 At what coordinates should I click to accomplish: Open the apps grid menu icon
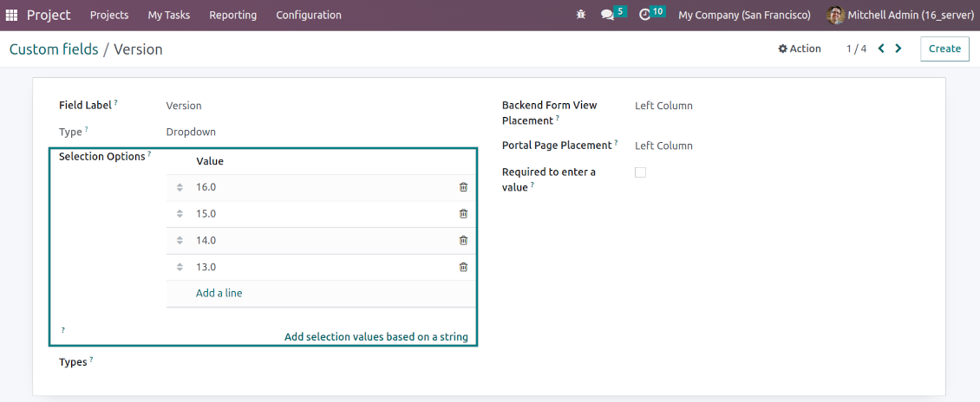[x=11, y=15]
